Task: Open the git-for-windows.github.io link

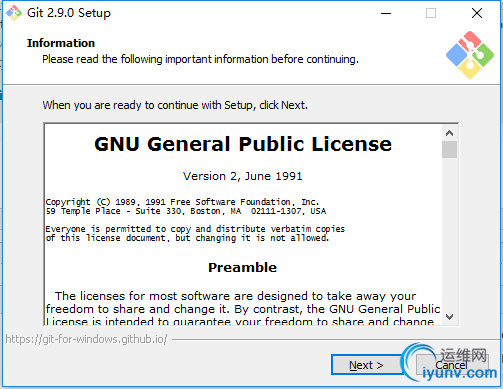Action: click(x=86, y=339)
